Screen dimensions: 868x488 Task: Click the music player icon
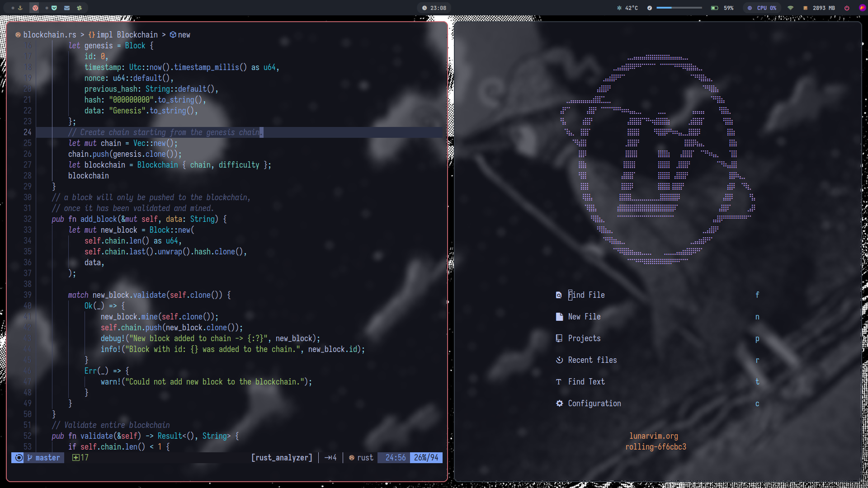point(650,8)
